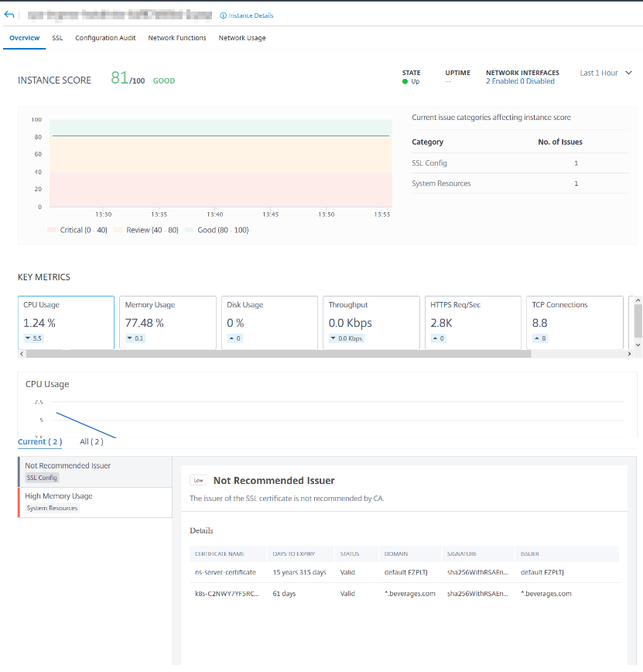Select the Memory Usage metric card
This screenshot has height=672, width=643.
pyautogui.click(x=167, y=322)
